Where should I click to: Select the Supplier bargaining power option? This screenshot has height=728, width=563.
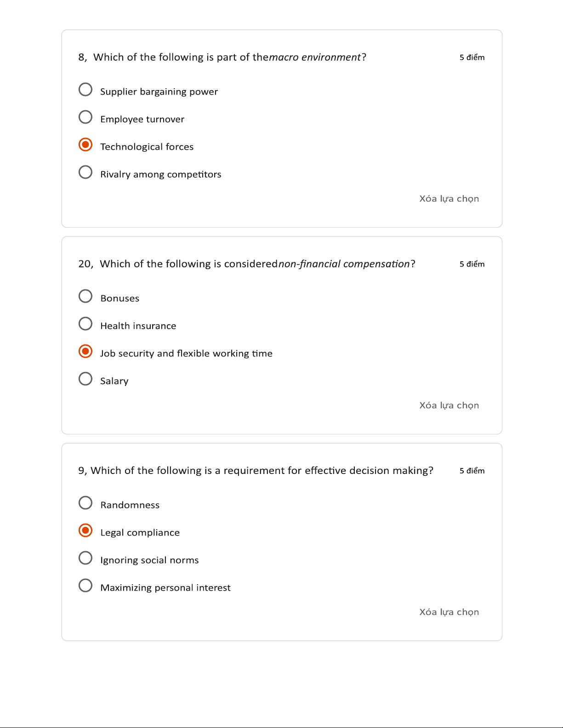point(85,90)
